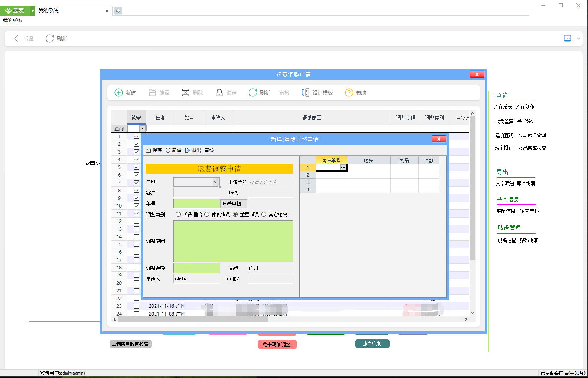588x378 pixels.
Task: Click the 调整原因 column header
Action: [x=312, y=118]
